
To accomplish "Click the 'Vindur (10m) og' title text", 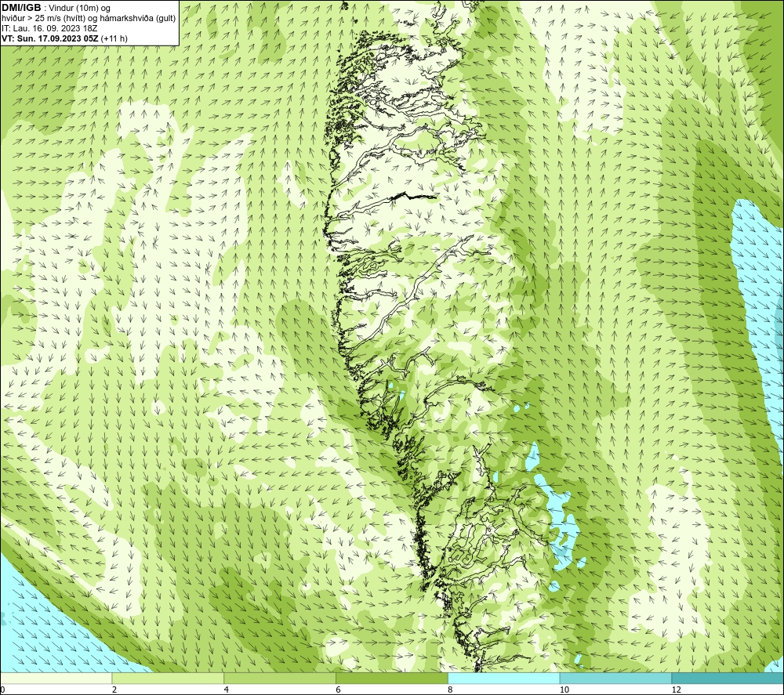I will 80,9.
